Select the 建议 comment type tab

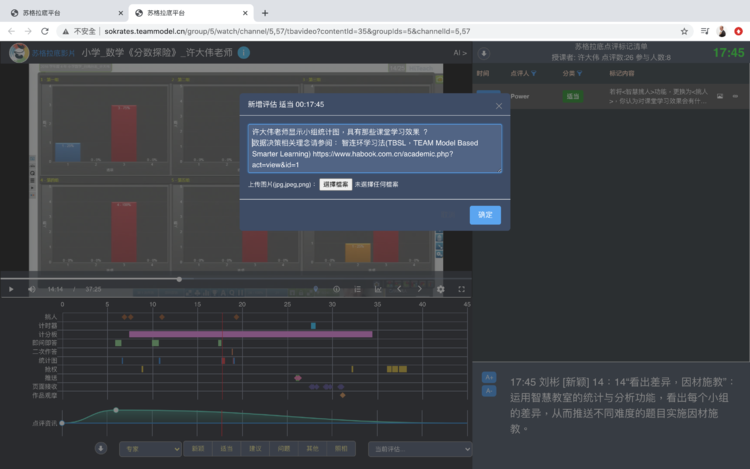255,449
